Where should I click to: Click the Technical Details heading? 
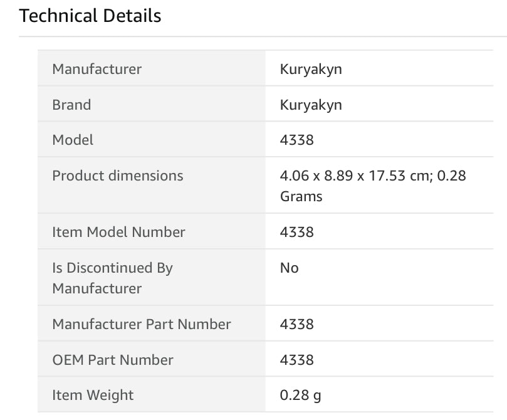click(x=90, y=16)
